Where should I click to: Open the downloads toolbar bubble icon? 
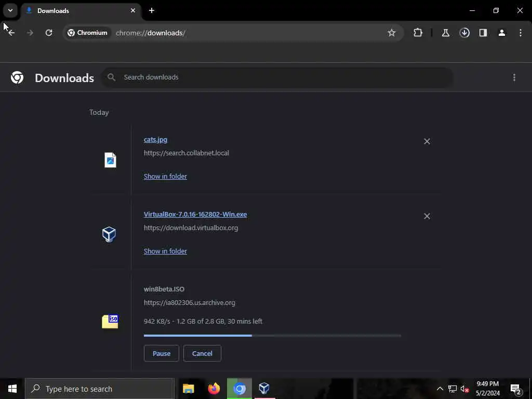click(x=464, y=33)
